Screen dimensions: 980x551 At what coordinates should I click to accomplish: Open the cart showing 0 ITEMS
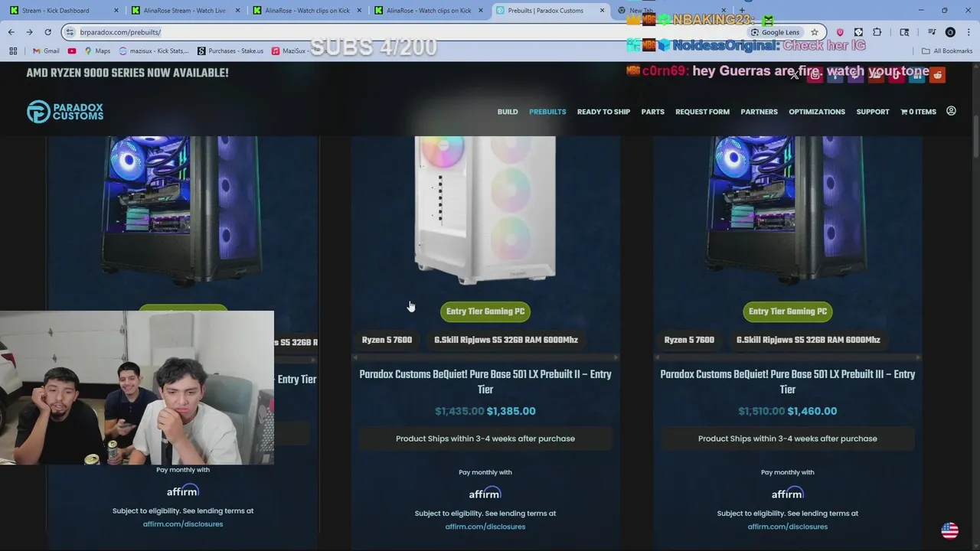coord(918,112)
